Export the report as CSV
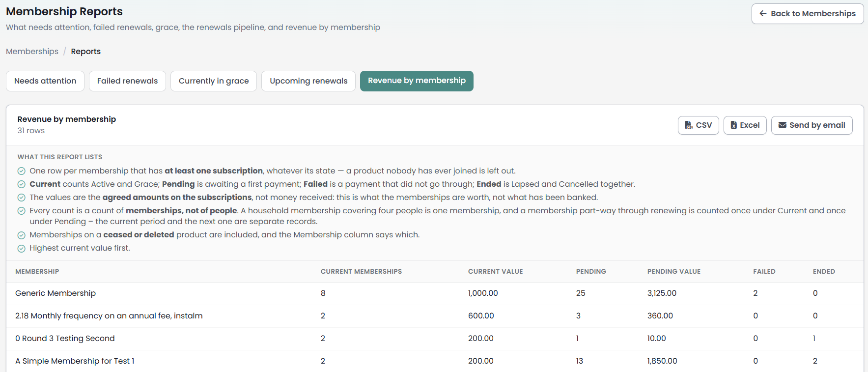Screen dimensions: 868x372 698,125
